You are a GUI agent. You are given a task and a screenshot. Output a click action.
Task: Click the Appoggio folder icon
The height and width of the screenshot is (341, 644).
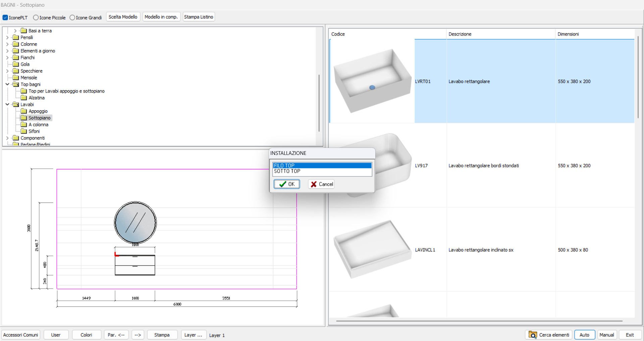pyautogui.click(x=24, y=111)
